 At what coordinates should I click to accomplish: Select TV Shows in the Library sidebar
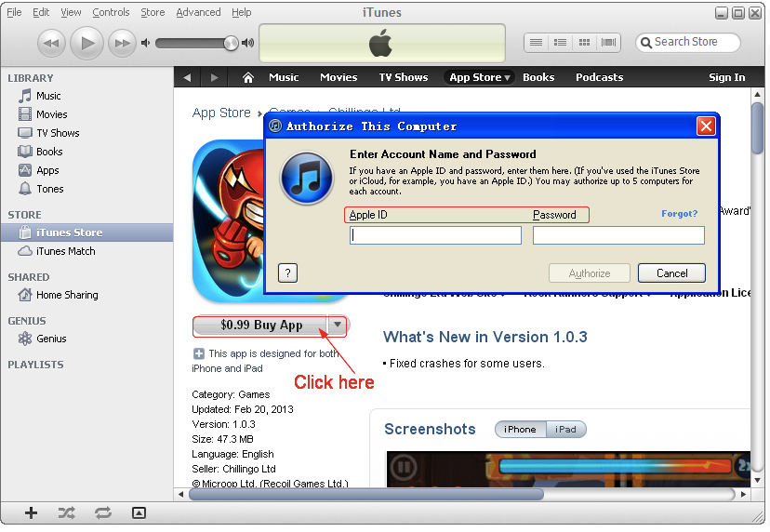58,134
